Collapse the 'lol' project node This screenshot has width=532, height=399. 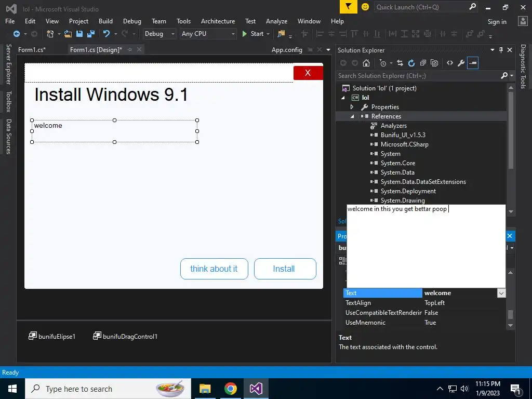point(343,98)
